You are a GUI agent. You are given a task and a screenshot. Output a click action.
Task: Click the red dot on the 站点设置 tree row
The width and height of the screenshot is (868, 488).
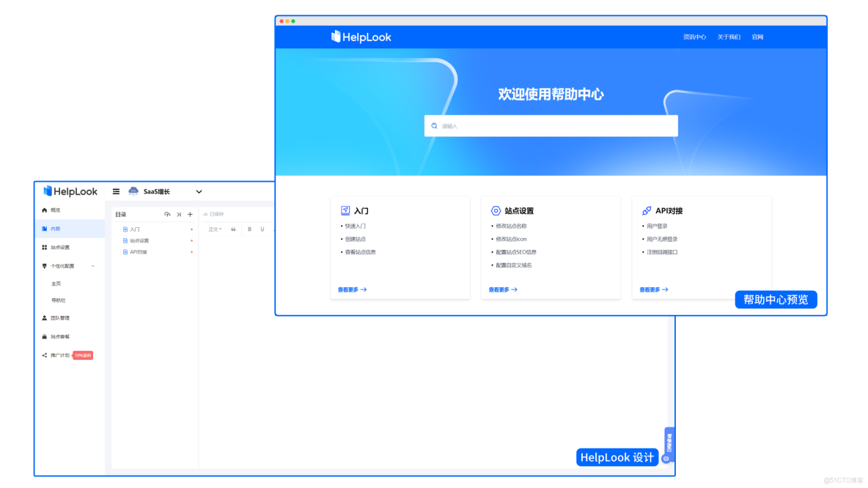tap(191, 240)
